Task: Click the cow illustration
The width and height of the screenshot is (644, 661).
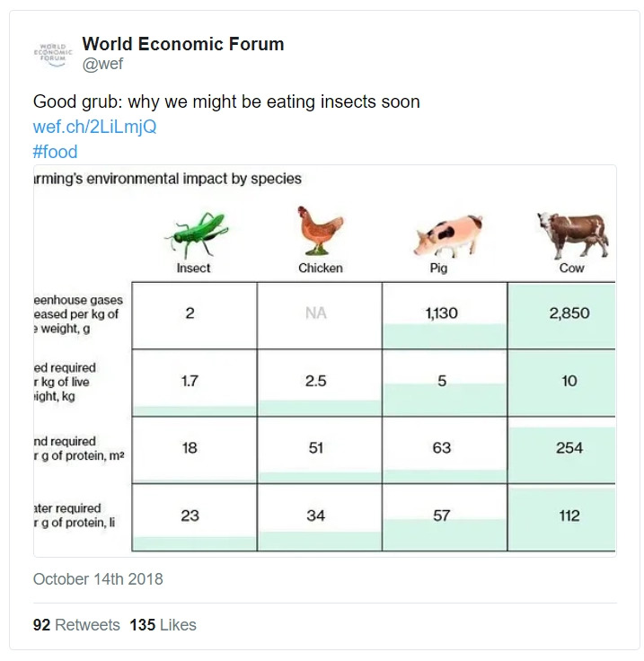Action: 572,234
